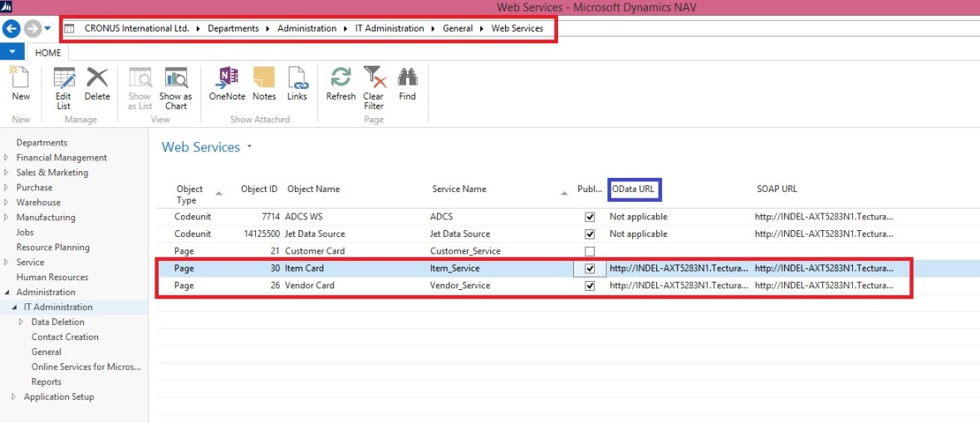Screen dimensions: 980x423
Task: Delete the selected web service
Action: [97, 84]
